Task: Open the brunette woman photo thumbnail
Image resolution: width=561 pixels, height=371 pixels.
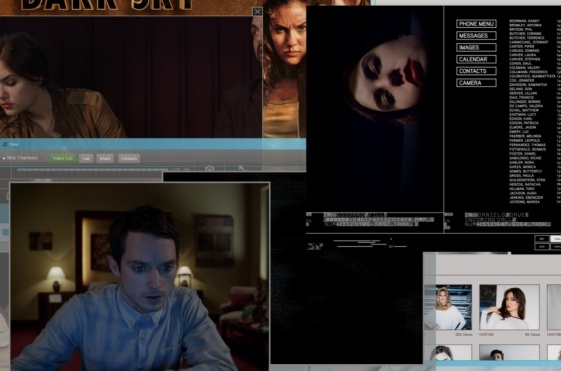Action: click(x=509, y=307)
